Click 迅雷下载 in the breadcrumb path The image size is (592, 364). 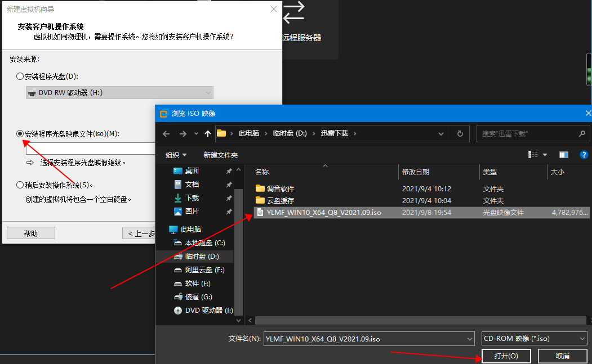pyautogui.click(x=335, y=133)
